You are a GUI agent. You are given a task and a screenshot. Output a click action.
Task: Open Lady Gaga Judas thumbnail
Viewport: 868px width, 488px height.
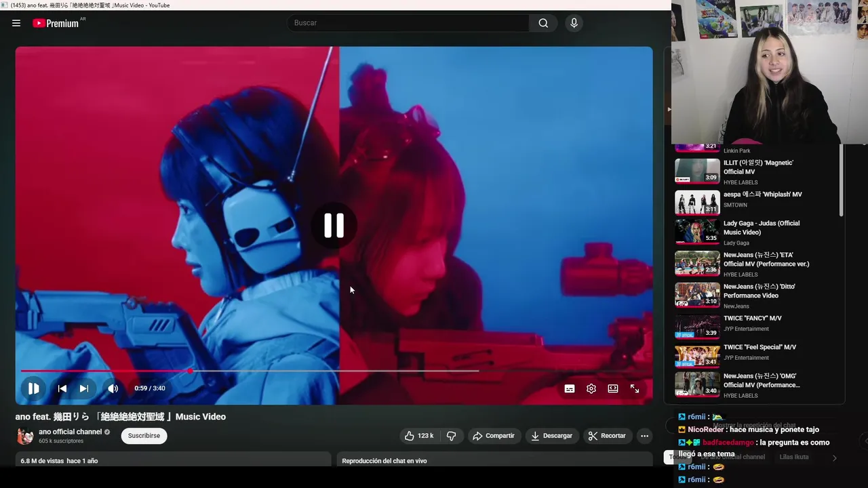tap(697, 232)
